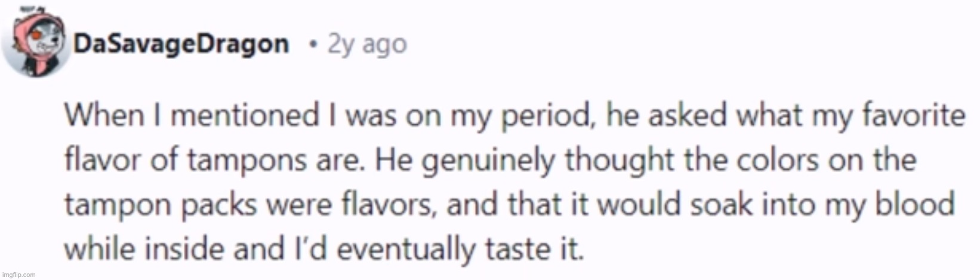
Task: Click the bullet separator before "2y ago"
Action: [313, 45]
